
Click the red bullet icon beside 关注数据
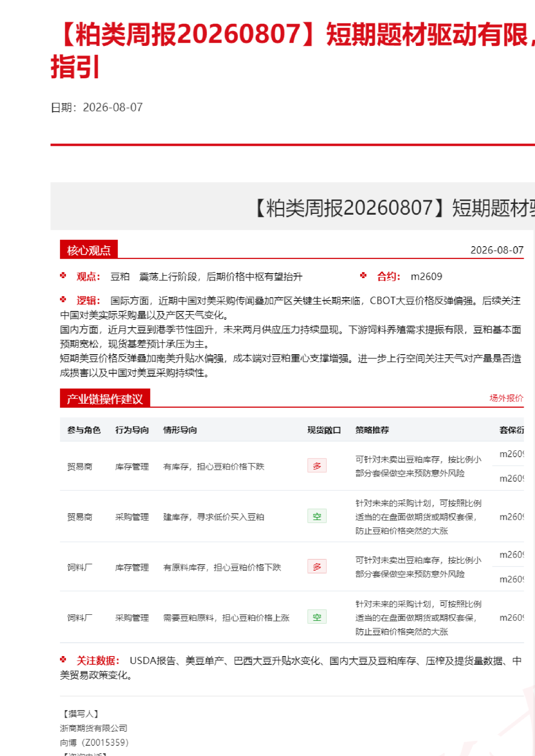point(63,660)
